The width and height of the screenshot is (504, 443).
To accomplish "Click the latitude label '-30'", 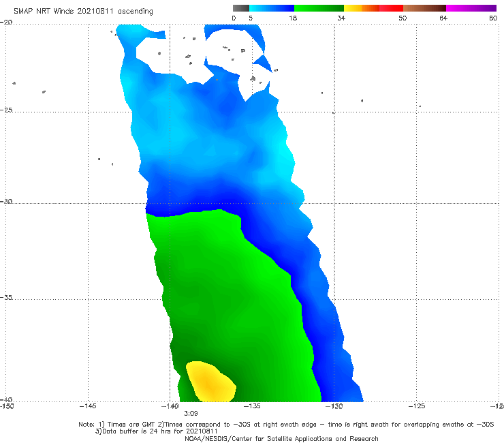I will coord(6,201).
